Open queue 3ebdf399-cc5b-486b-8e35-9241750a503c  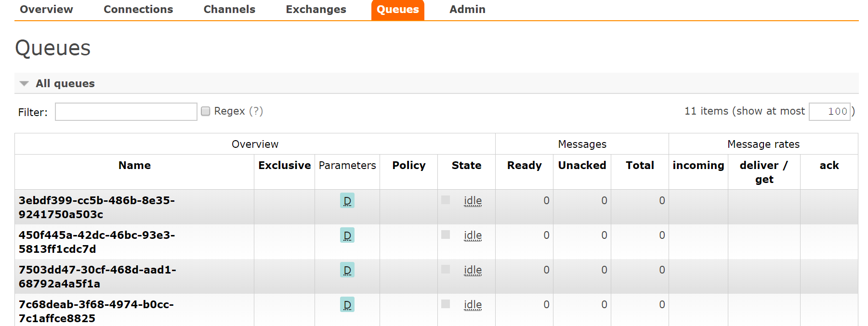point(96,207)
